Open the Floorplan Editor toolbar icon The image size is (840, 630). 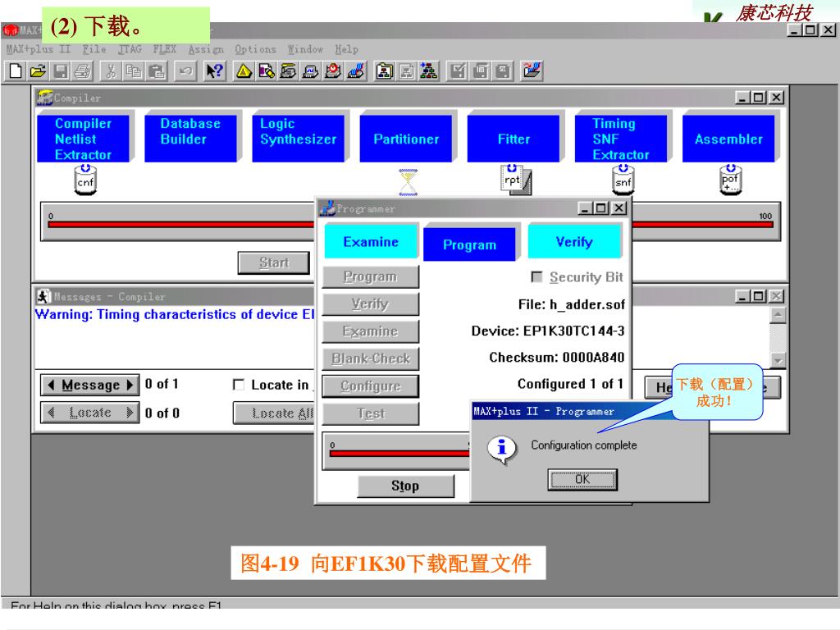[267, 71]
